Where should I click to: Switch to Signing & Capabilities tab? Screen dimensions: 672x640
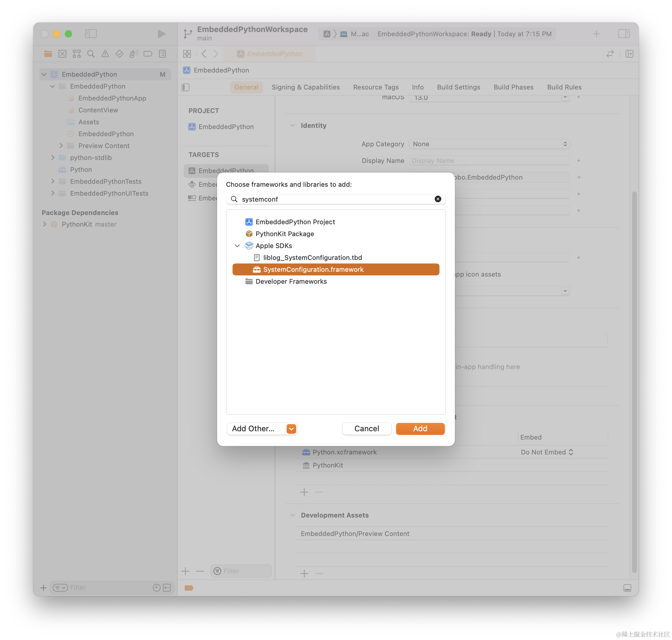[305, 87]
